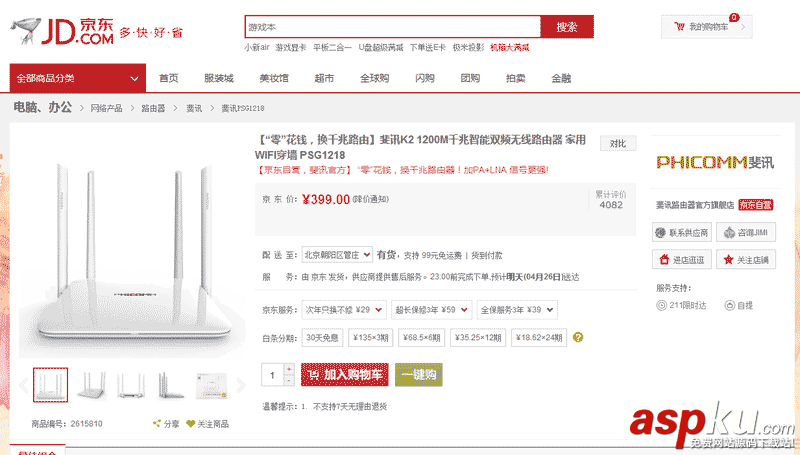Open the 全球购 navigation tab
The image size is (800, 455).
[x=374, y=78]
